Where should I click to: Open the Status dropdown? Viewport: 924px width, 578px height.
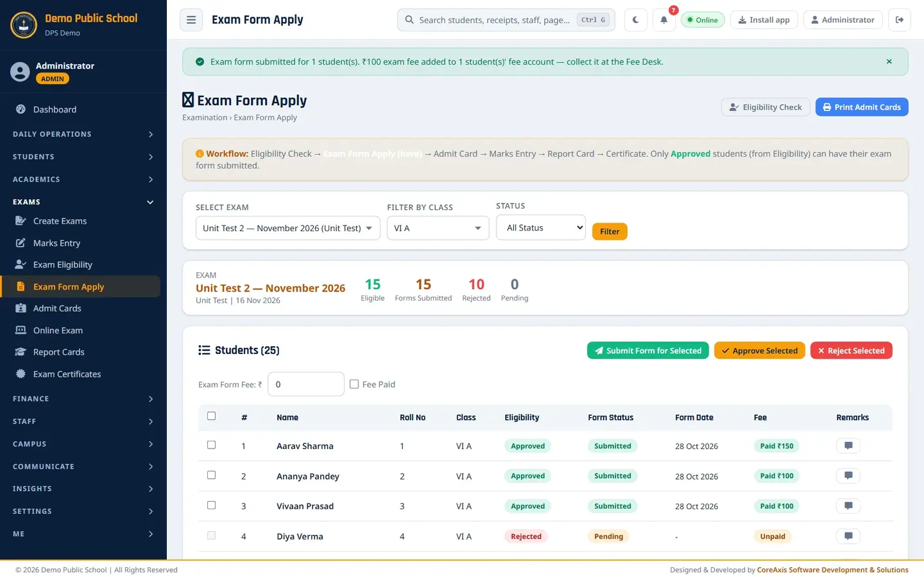coord(541,227)
